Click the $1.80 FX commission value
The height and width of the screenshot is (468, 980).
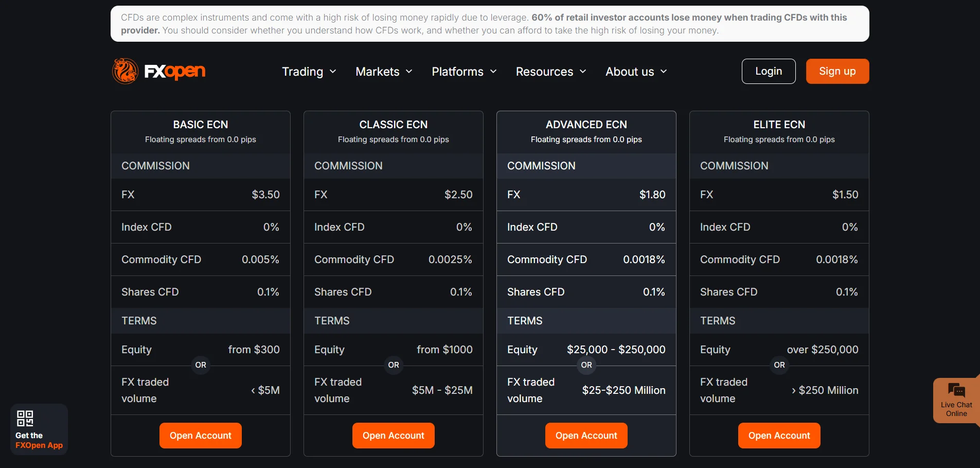tap(652, 195)
